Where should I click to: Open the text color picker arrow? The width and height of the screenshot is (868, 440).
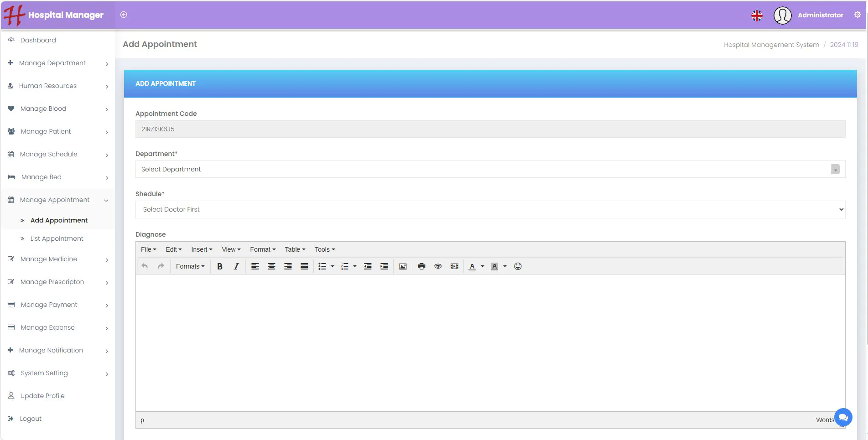pyautogui.click(x=483, y=266)
